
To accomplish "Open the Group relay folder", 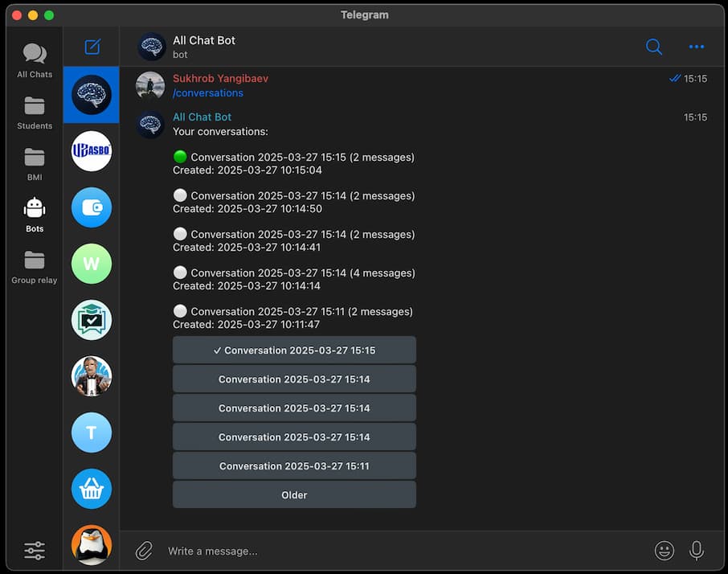I will point(35,267).
